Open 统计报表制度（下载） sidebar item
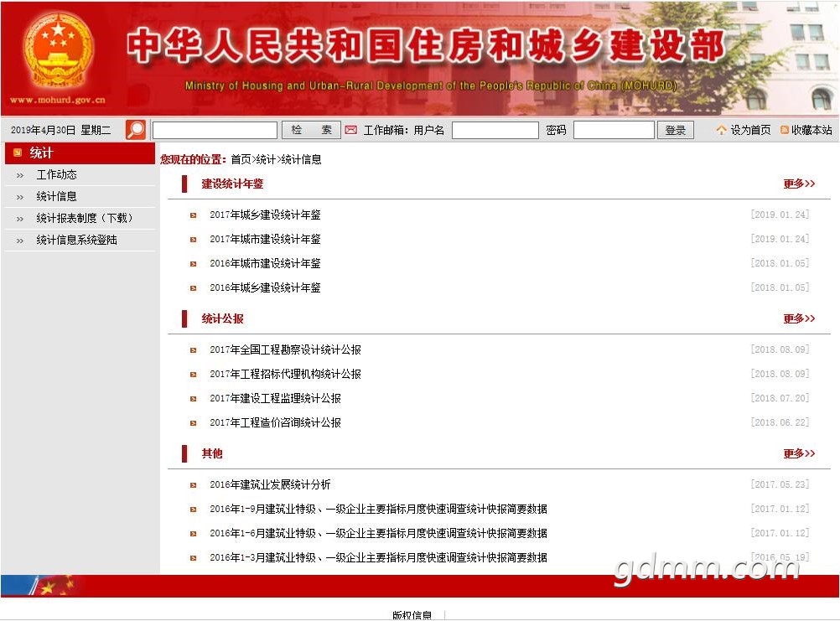This screenshot has height=621, width=840. (85, 218)
